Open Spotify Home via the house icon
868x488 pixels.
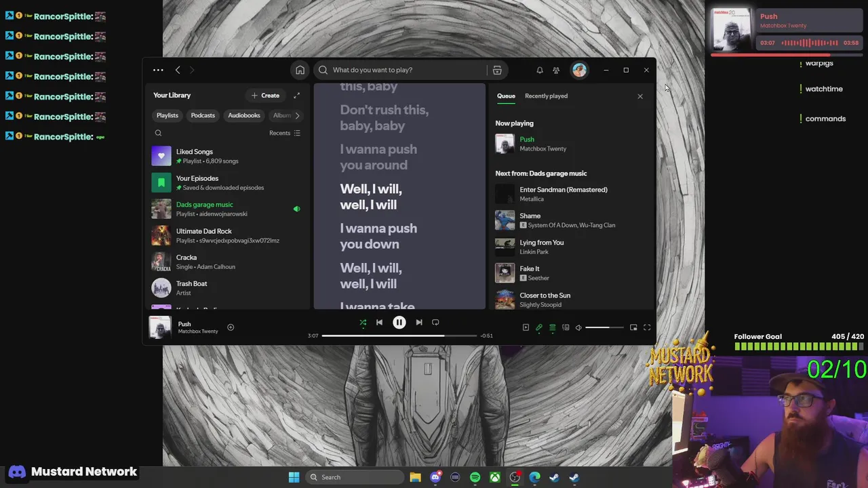[x=300, y=70]
